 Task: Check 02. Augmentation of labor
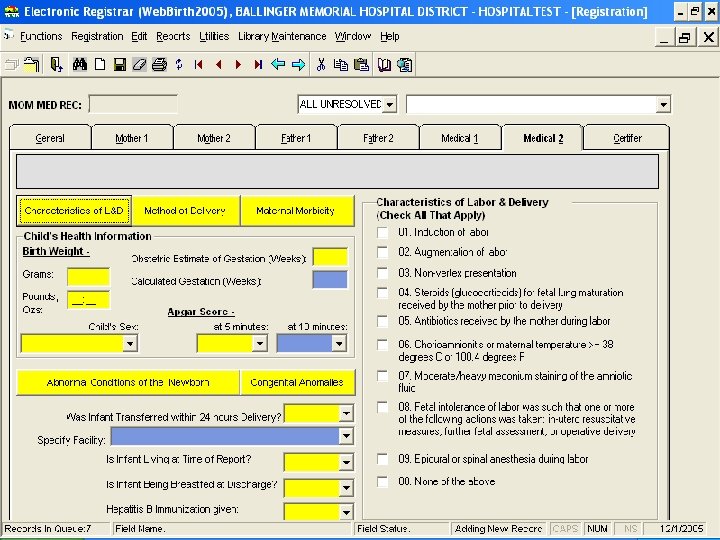(x=382, y=252)
